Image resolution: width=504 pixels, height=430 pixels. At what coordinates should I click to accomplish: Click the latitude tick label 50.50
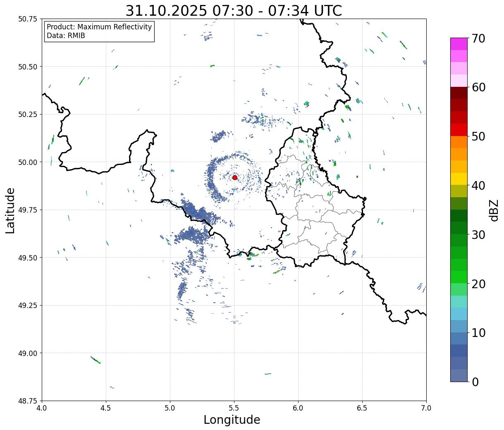(28, 67)
